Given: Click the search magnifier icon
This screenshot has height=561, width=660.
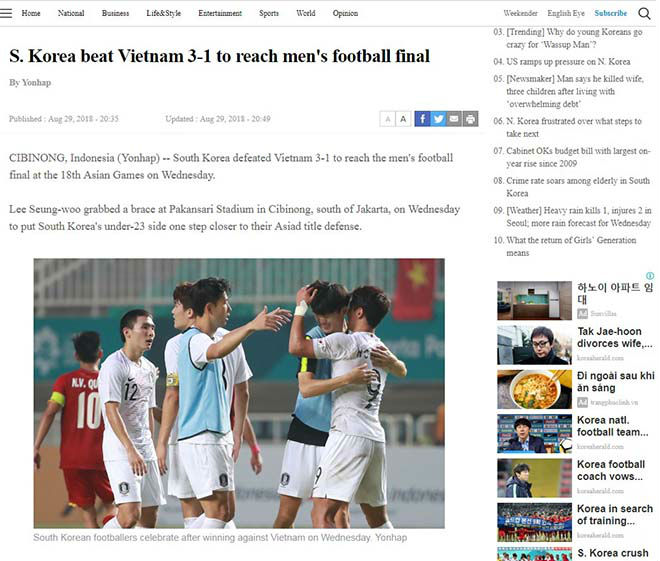Looking at the screenshot, I should click(644, 13).
